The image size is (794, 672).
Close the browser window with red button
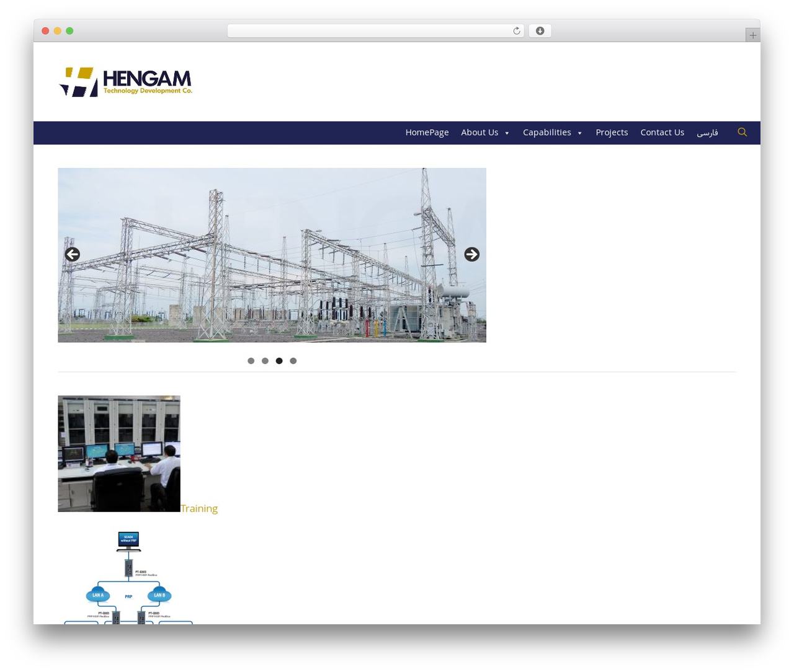[45, 31]
